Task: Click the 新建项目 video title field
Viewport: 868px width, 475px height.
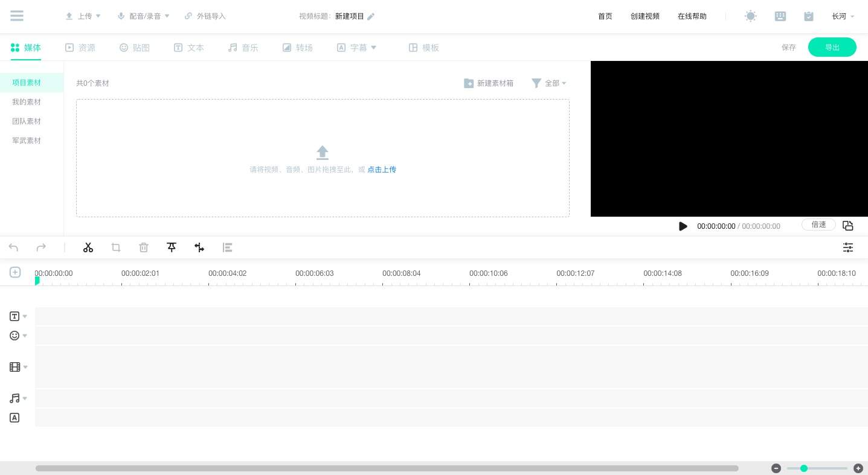Action: tap(350, 16)
